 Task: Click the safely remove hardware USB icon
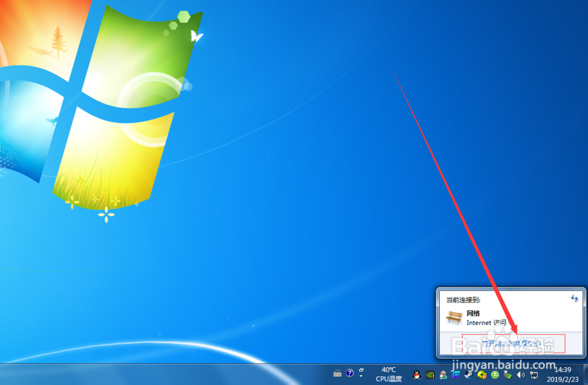pyautogui.click(x=508, y=374)
